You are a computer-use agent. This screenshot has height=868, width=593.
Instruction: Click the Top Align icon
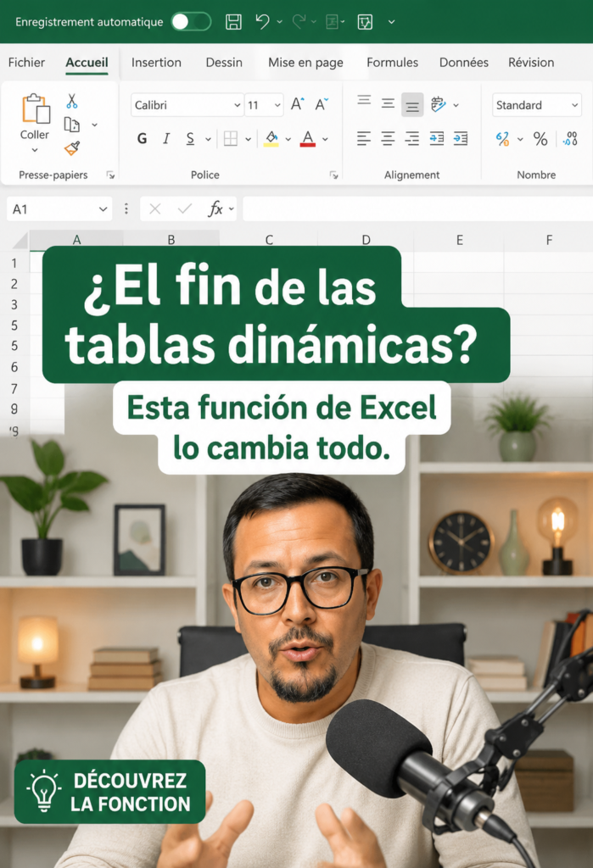364,100
